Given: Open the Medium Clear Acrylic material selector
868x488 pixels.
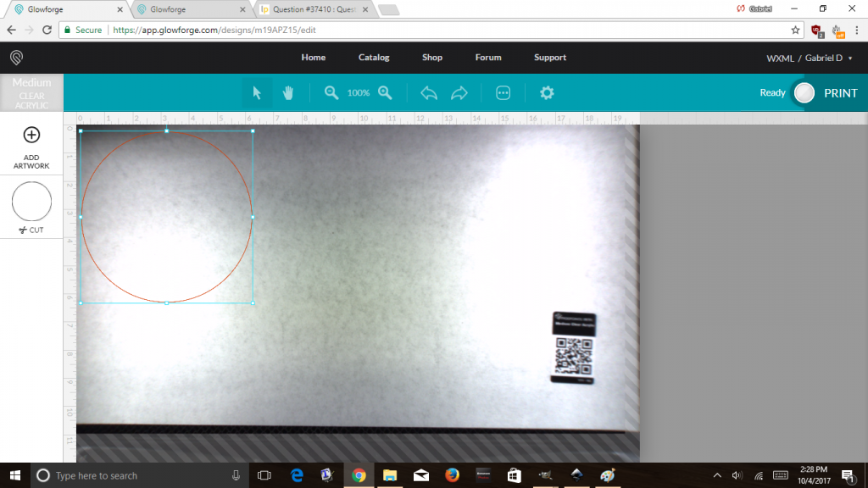Looking at the screenshot, I should (31, 93).
